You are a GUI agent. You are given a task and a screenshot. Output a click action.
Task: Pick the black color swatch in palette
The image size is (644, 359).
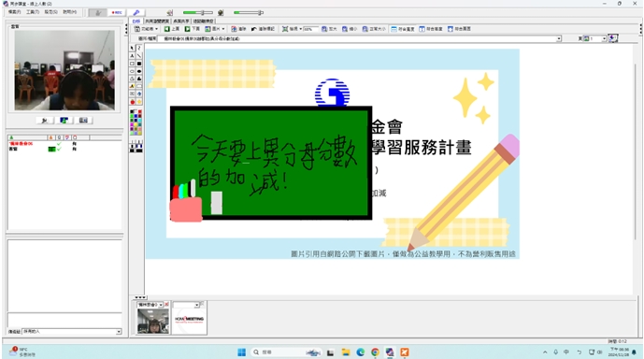pyautogui.click(x=132, y=111)
